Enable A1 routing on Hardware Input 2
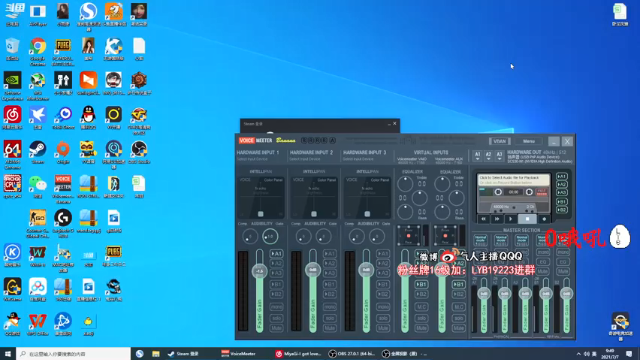The width and height of the screenshot is (640, 360). click(330, 253)
